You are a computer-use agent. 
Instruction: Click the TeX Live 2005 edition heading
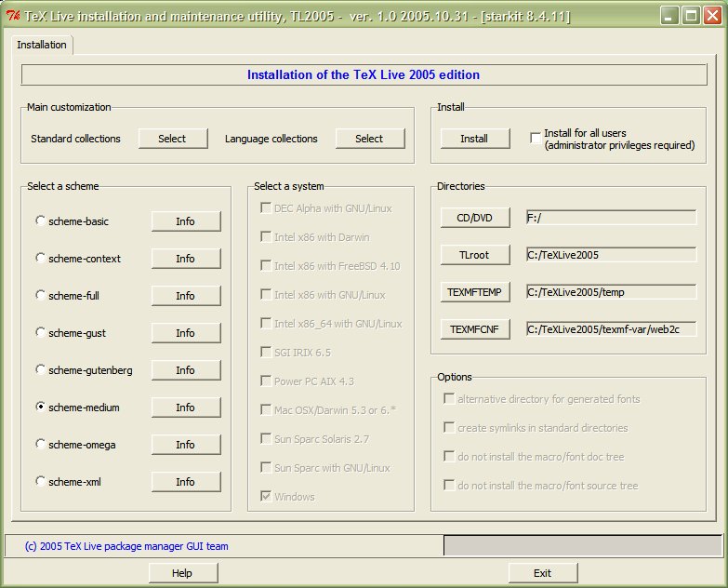[x=364, y=74]
